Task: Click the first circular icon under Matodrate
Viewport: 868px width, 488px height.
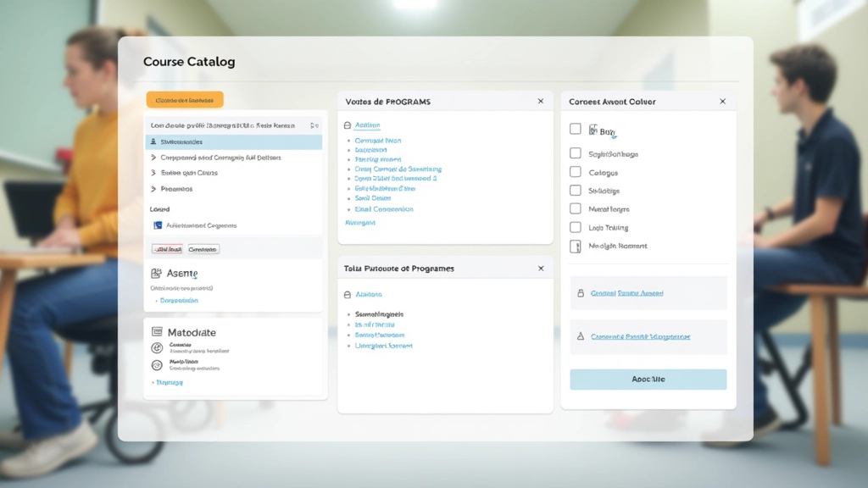Action: click(157, 347)
